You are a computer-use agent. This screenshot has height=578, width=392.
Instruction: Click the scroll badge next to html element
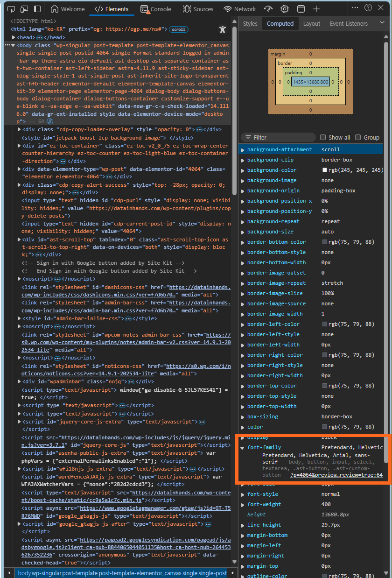click(x=178, y=29)
